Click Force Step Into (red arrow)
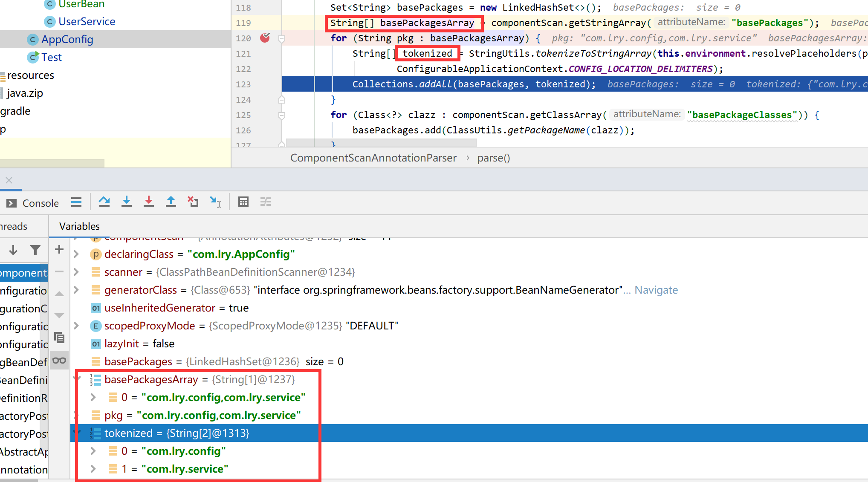The width and height of the screenshot is (868, 482). (x=149, y=202)
